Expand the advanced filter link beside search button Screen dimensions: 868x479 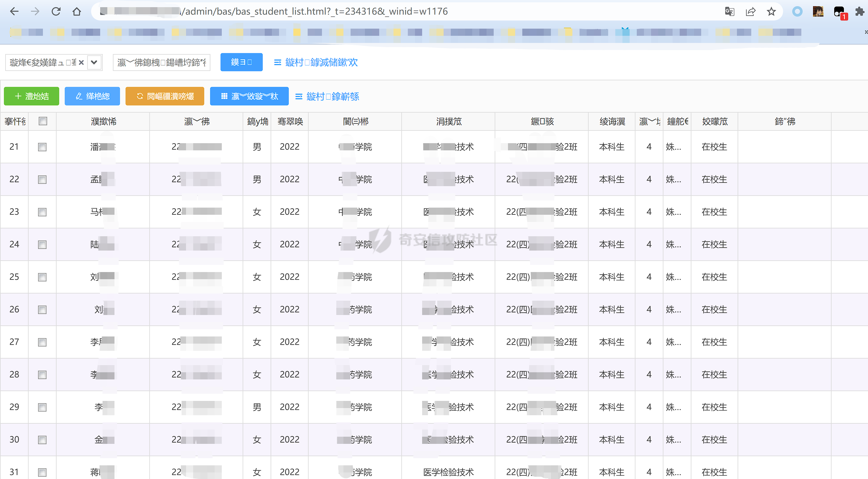coord(316,62)
